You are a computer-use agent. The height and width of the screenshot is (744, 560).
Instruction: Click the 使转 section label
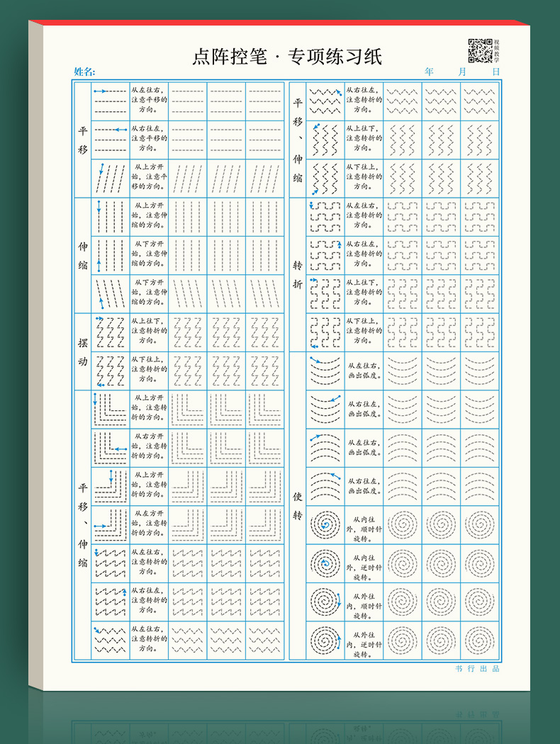coord(298,506)
